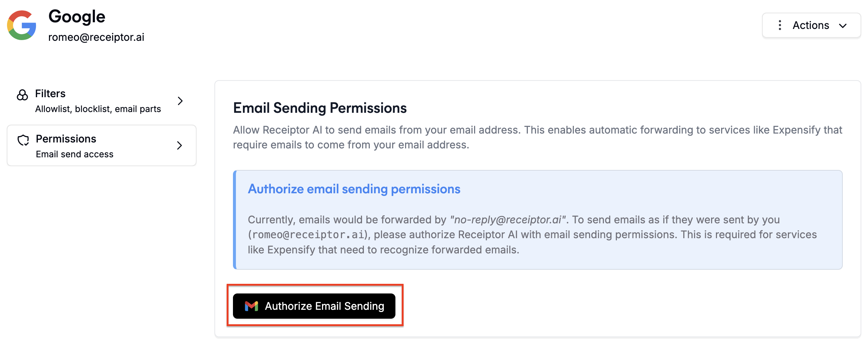Click the three-dot icon beside Actions
This screenshot has width=868, height=348.
click(780, 25)
